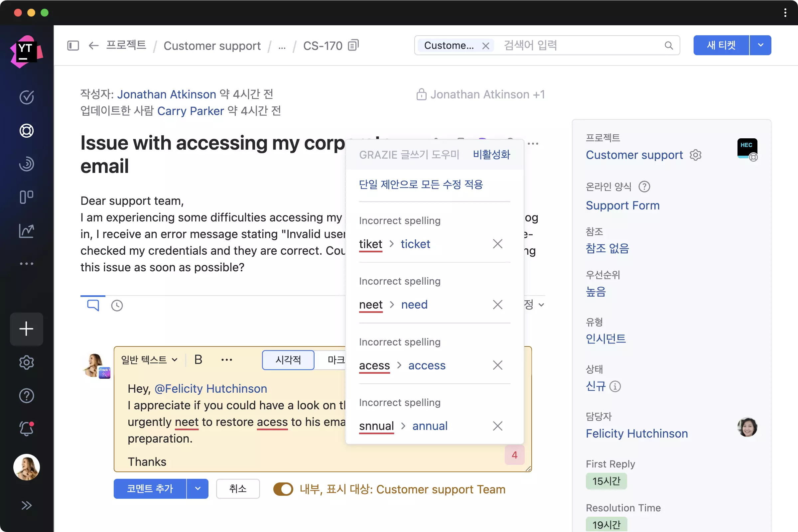Click the help icon next to 온라인 양식

(x=644, y=187)
